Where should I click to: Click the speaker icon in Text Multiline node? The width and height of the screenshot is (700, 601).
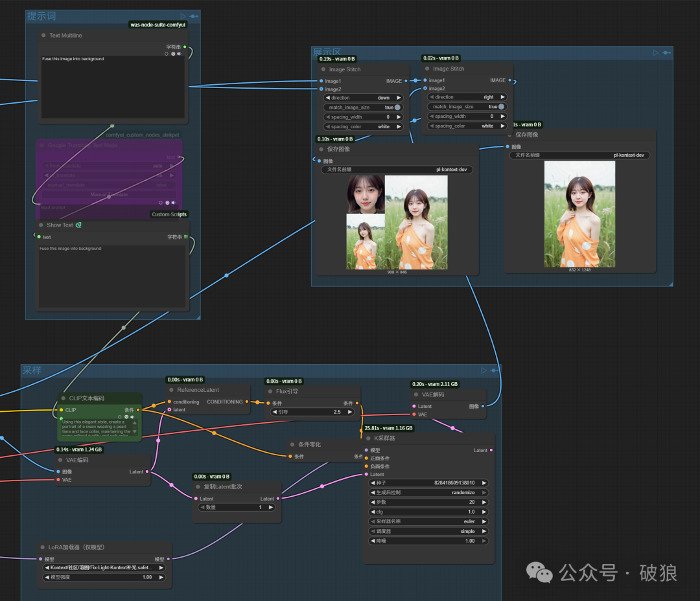[180, 54]
